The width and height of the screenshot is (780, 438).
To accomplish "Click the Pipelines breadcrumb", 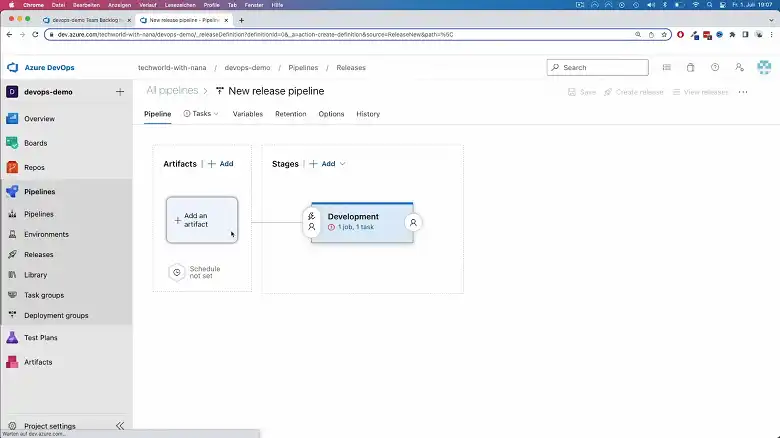I will pos(303,68).
